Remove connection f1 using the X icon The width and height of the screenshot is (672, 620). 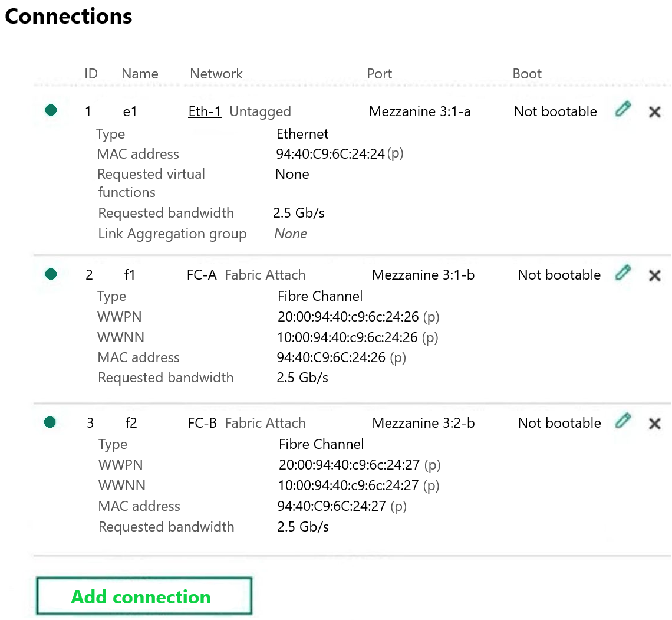point(654,275)
